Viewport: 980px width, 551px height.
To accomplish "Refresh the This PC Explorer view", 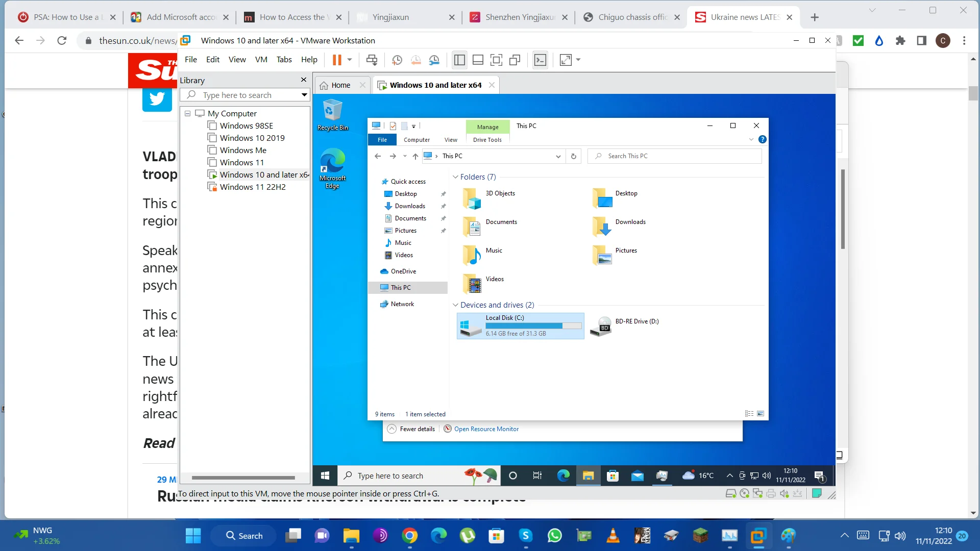I will pos(573,156).
